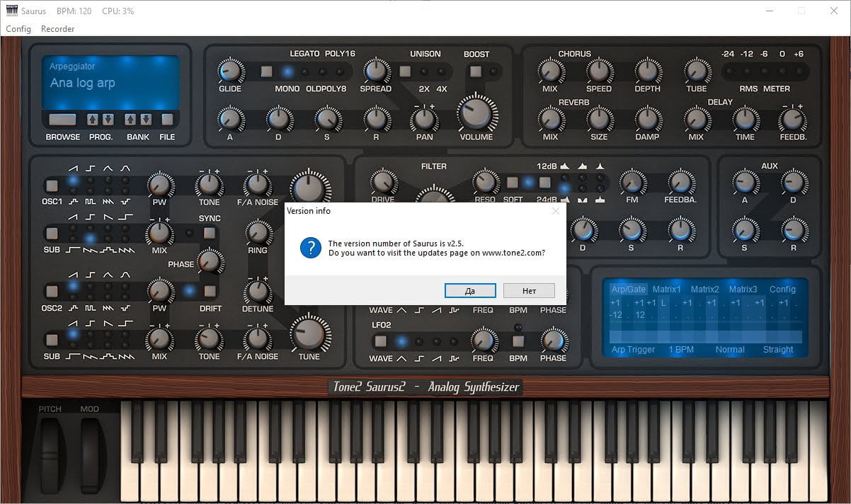Choose the first filter shape icon beside 12dB
Screen dimensions: 851x504
pos(565,166)
